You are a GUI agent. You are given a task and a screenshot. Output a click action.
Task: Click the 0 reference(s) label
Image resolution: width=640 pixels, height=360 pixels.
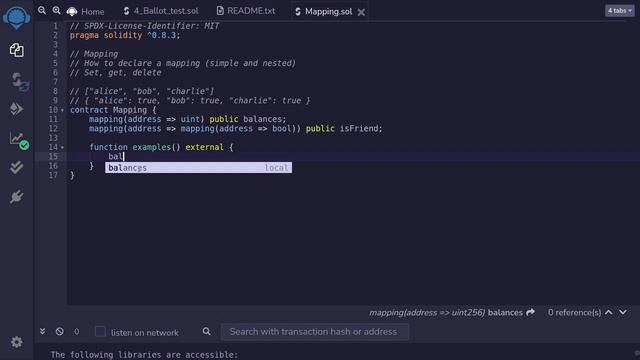pos(574,313)
